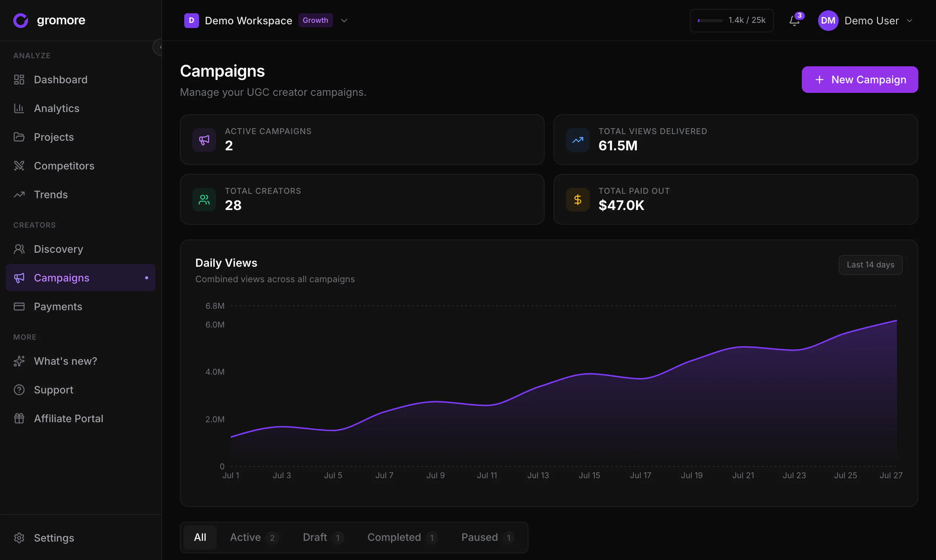Click the Total Views Delivered 61.5M value
Screen dimensions: 936x560
tap(618, 146)
